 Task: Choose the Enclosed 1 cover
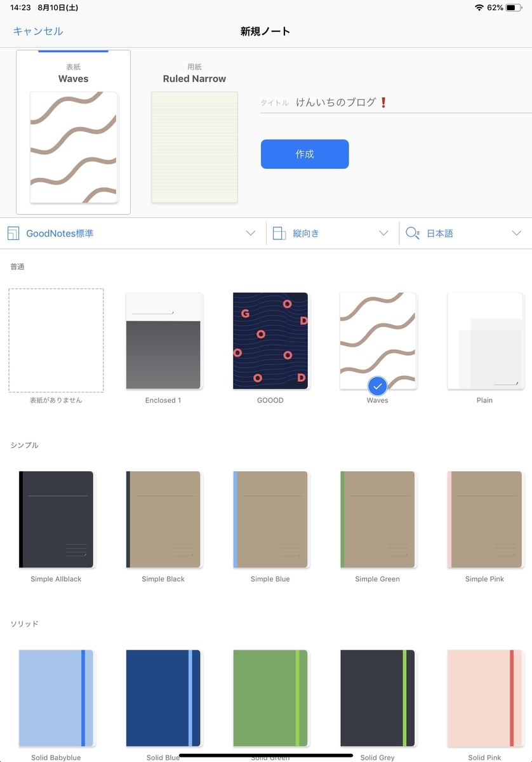[163, 340]
